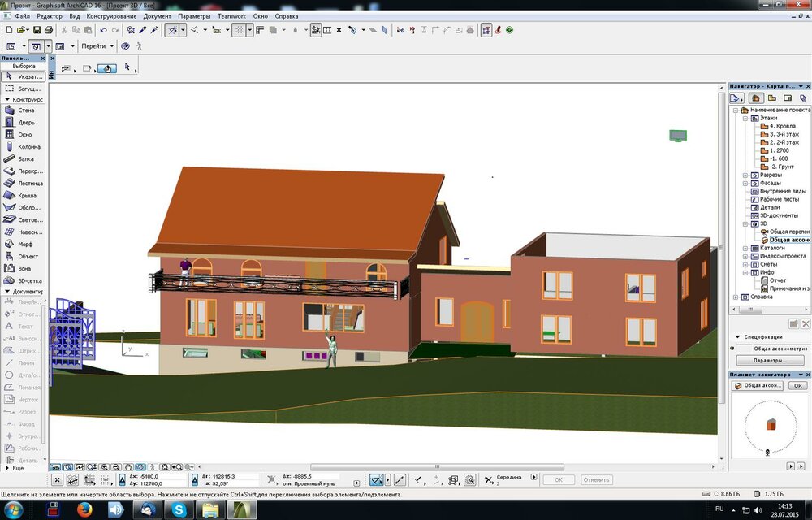Select Общая перспектива view in Navigator
This screenshot has width=812, height=520.
pyautogui.click(x=788, y=232)
